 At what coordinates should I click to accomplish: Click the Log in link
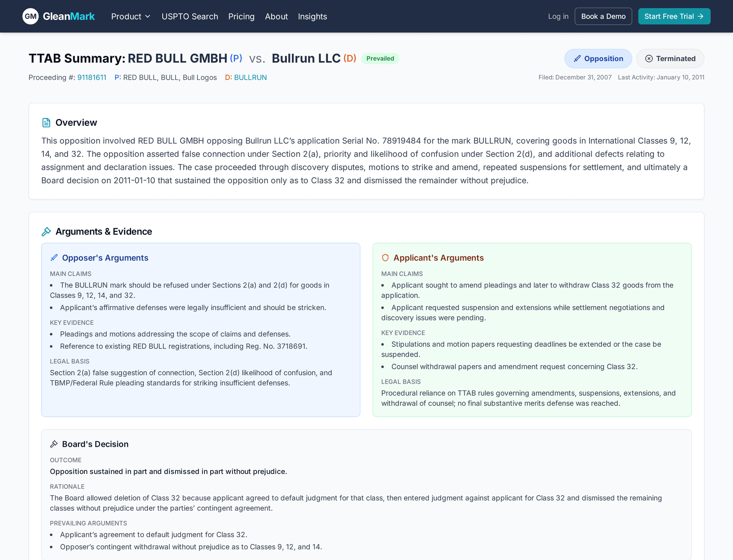pyautogui.click(x=558, y=16)
